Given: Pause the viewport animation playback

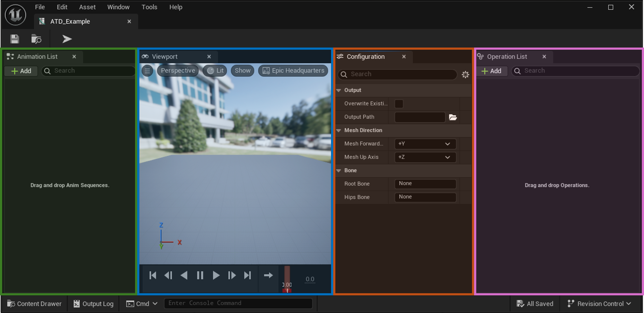Looking at the screenshot, I should pos(200,275).
